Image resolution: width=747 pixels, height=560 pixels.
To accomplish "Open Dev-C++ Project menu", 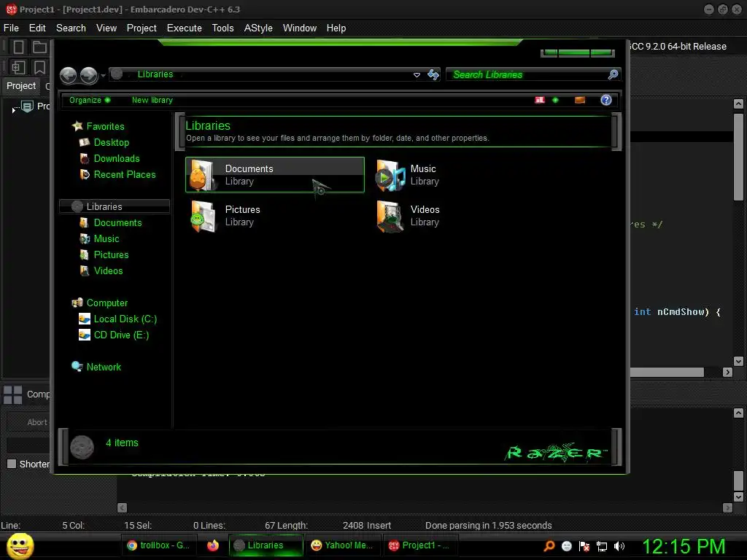I will point(142,28).
